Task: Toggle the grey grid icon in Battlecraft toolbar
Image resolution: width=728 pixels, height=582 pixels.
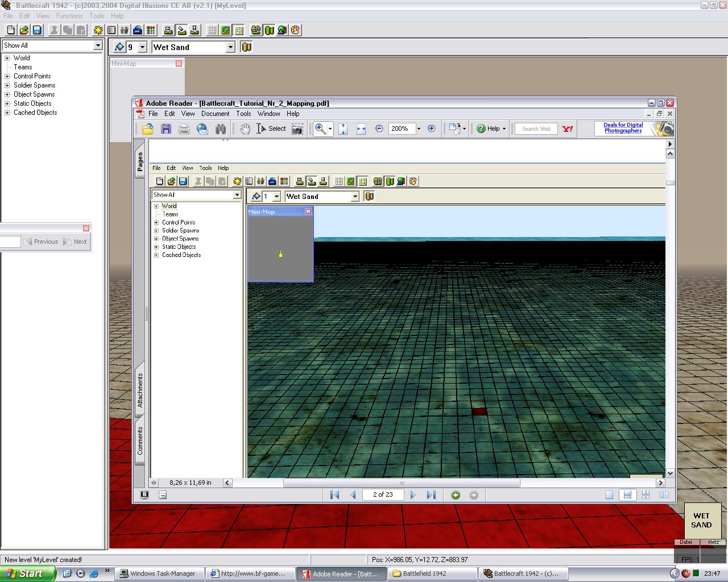Action: [212, 30]
